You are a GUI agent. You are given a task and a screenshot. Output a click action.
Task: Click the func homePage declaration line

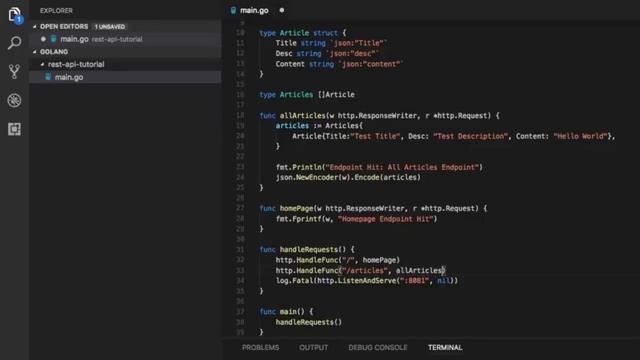pyautogui.click(x=373, y=209)
